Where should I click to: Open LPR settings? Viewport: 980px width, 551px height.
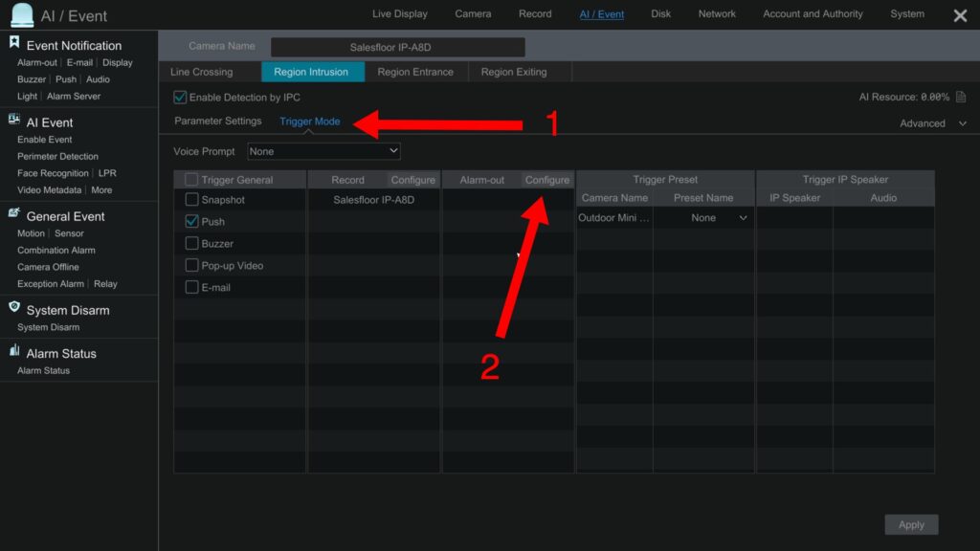(107, 173)
